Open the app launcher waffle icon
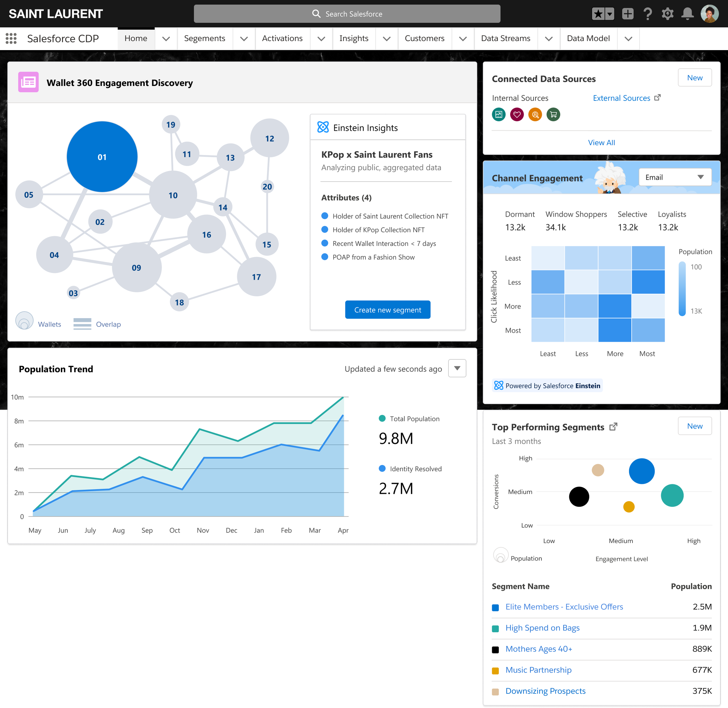Viewport: 728px width, 708px height. point(11,38)
